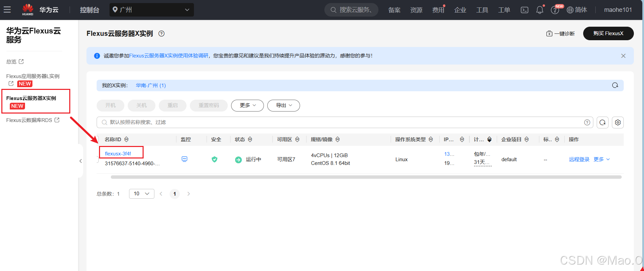Click the 重启 button
The width and height of the screenshot is (644, 271).
click(173, 105)
